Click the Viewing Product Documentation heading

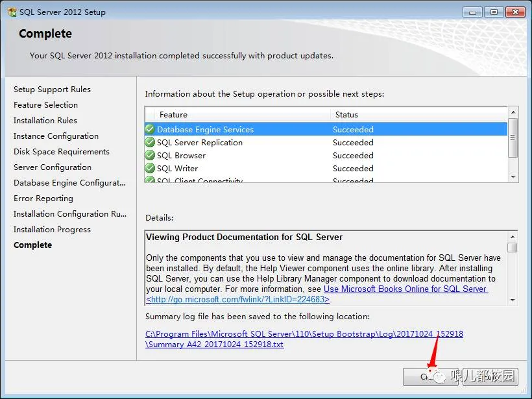click(244, 237)
